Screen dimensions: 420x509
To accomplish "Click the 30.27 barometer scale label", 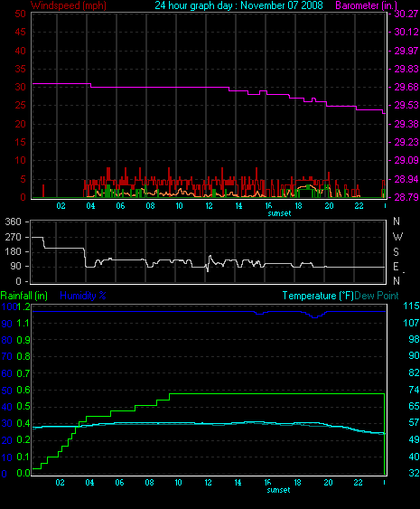I will pyautogui.click(x=406, y=14).
